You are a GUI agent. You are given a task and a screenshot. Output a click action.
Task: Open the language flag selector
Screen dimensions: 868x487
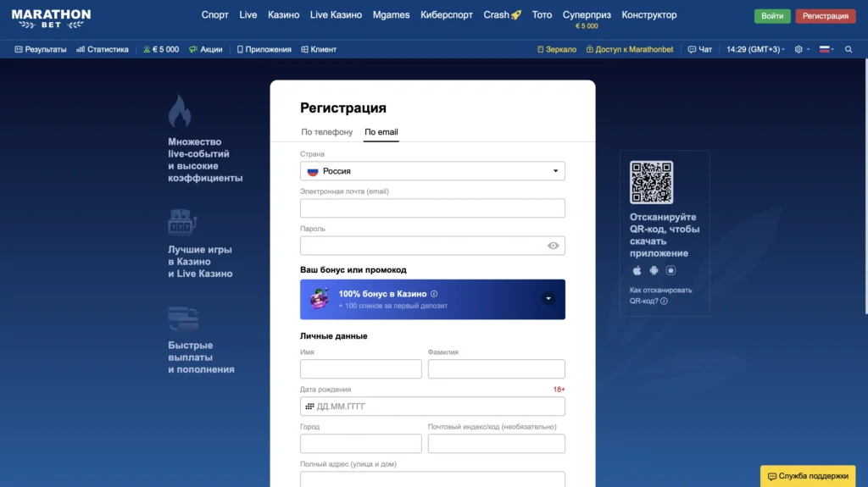826,49
